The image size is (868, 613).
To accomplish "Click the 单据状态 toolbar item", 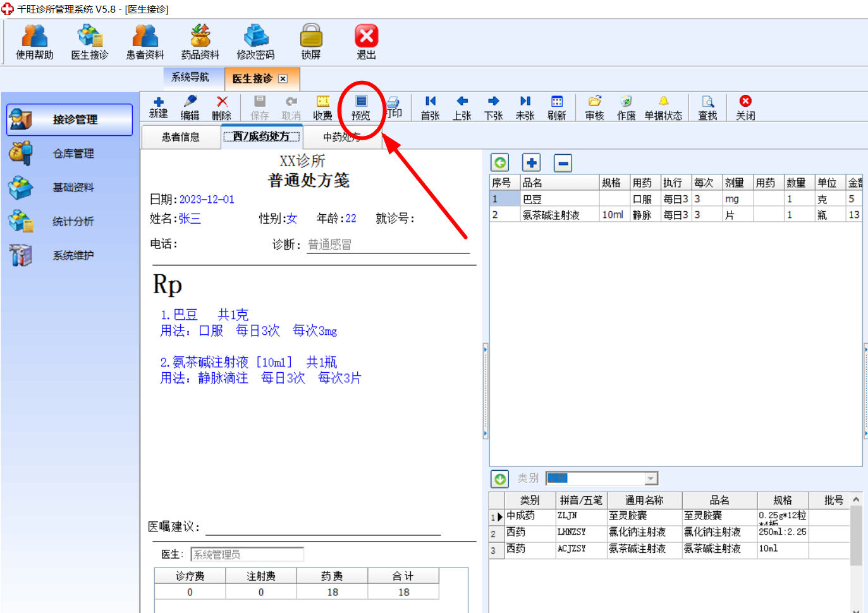I will pyautogui.click(x=663, y=107).
